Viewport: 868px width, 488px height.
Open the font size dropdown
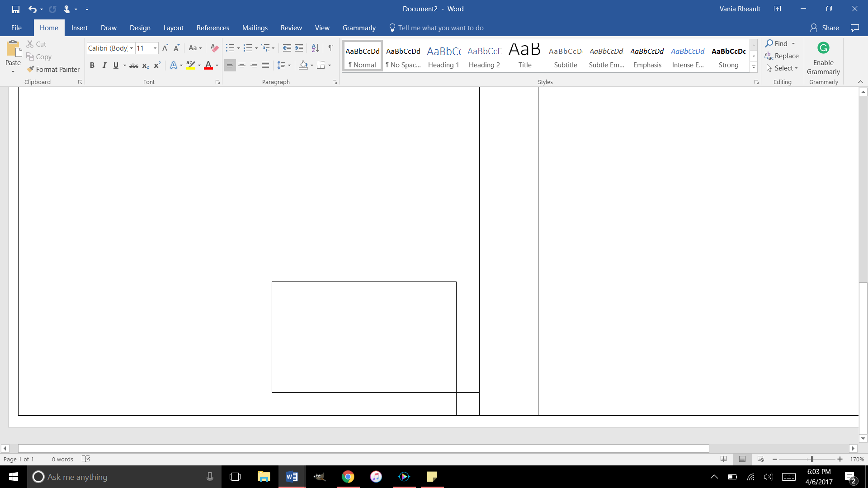[x=155, y=48]
